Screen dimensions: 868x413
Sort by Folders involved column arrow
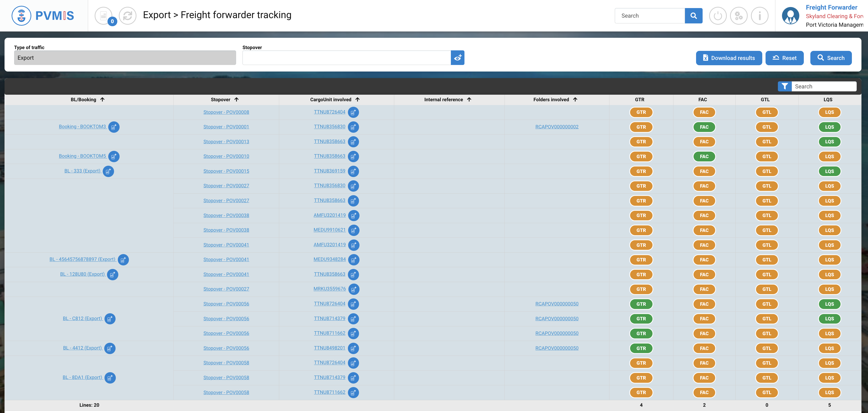click(x=575, y=99)
